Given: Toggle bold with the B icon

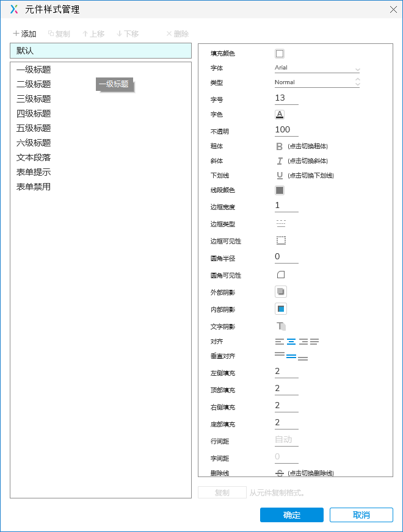Looking at the screenshot, I should coord(280,146).
